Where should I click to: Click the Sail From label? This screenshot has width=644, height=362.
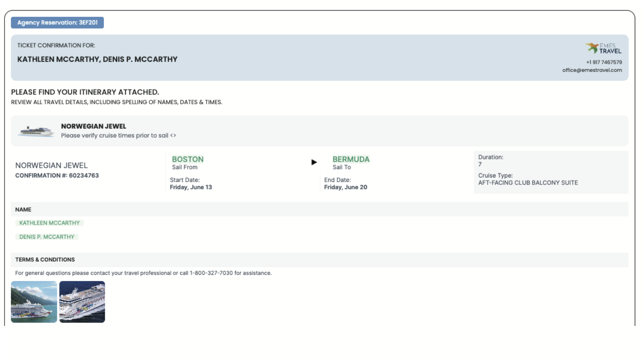(x=185, y=167)
